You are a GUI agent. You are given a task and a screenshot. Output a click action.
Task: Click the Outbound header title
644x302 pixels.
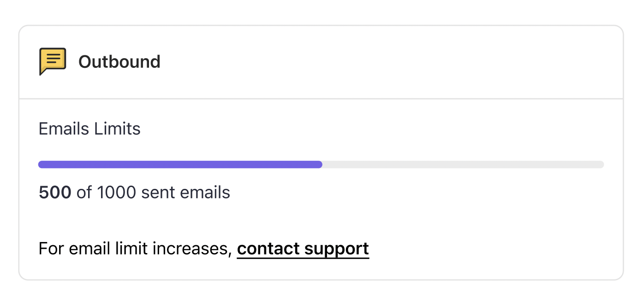[x=119, y=61]
